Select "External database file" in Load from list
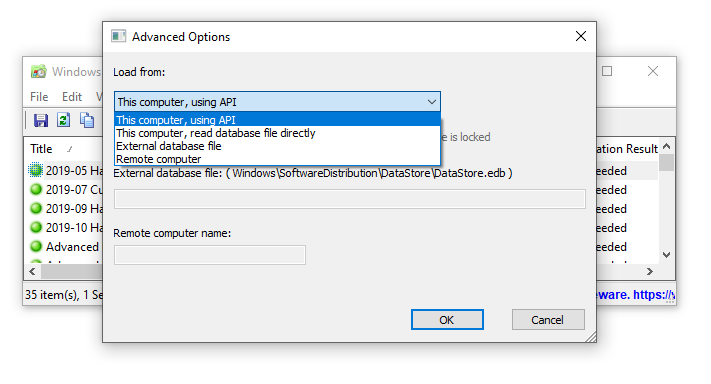The height and width of the screenshot is (384, 711). [278, 146]
